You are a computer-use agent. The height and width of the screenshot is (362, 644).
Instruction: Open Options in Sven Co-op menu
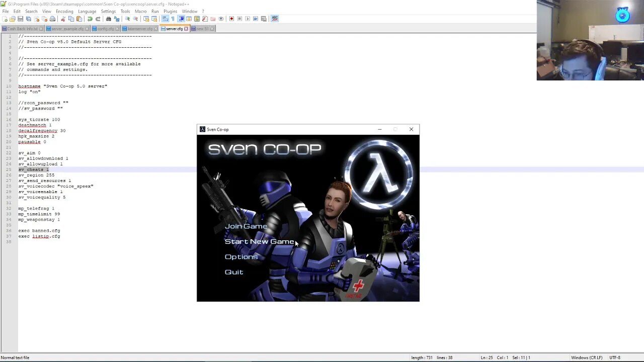click(x=241, y=257)
